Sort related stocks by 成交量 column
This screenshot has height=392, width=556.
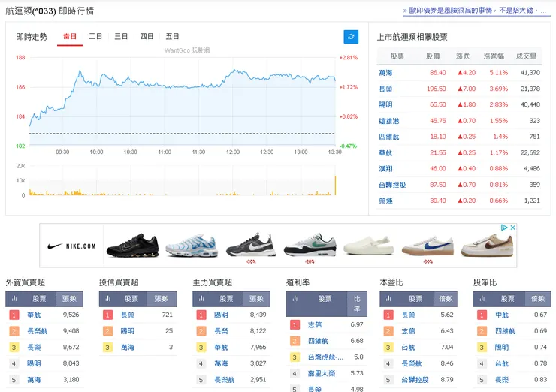pos(526,56)
